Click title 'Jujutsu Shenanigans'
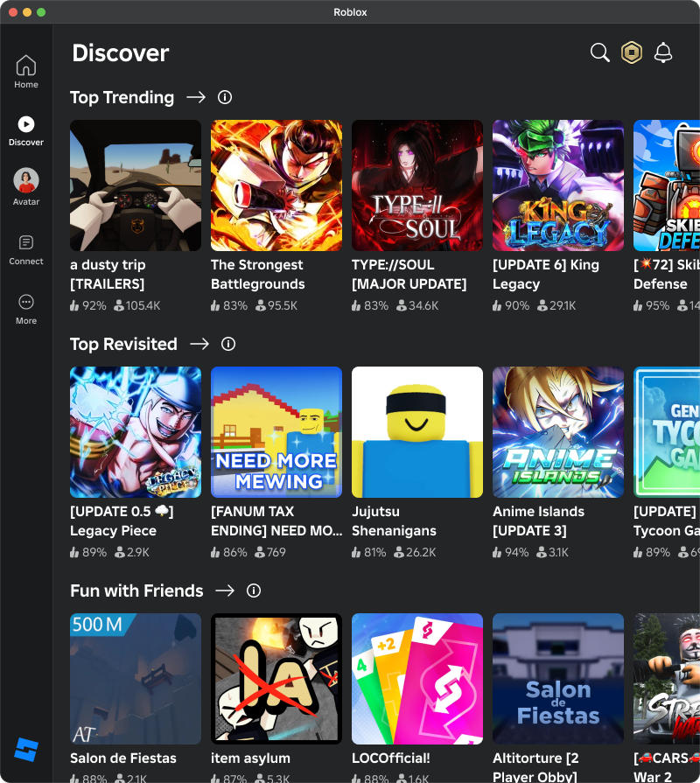 pyautogui.click(x=394, y=521)
